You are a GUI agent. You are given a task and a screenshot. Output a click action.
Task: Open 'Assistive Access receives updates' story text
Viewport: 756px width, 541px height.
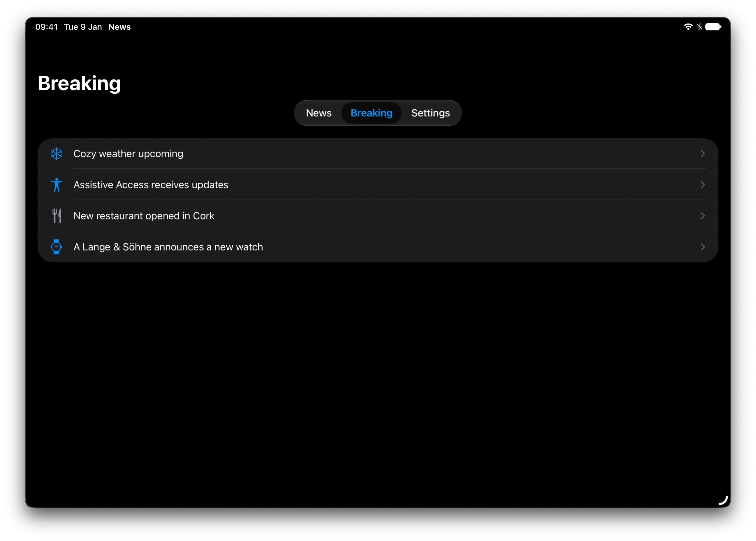pyautogui.click(x=151, y=185)
